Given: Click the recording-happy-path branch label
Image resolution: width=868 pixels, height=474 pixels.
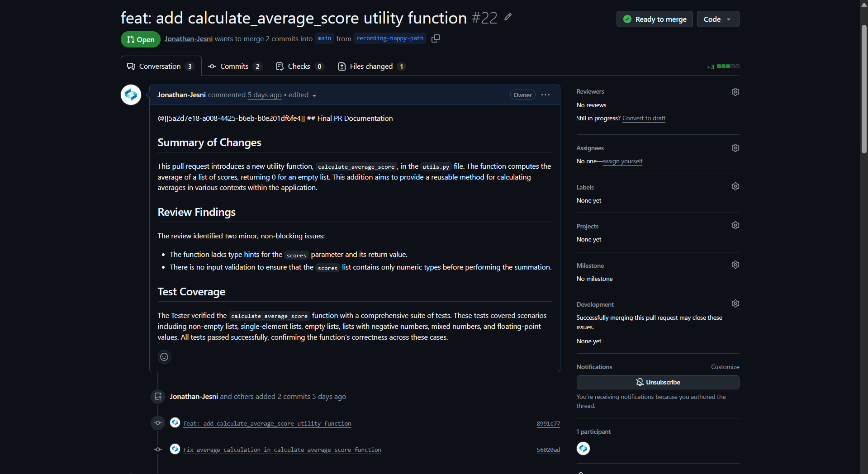Looking at the screenshot, I should (x=390, y=38).
